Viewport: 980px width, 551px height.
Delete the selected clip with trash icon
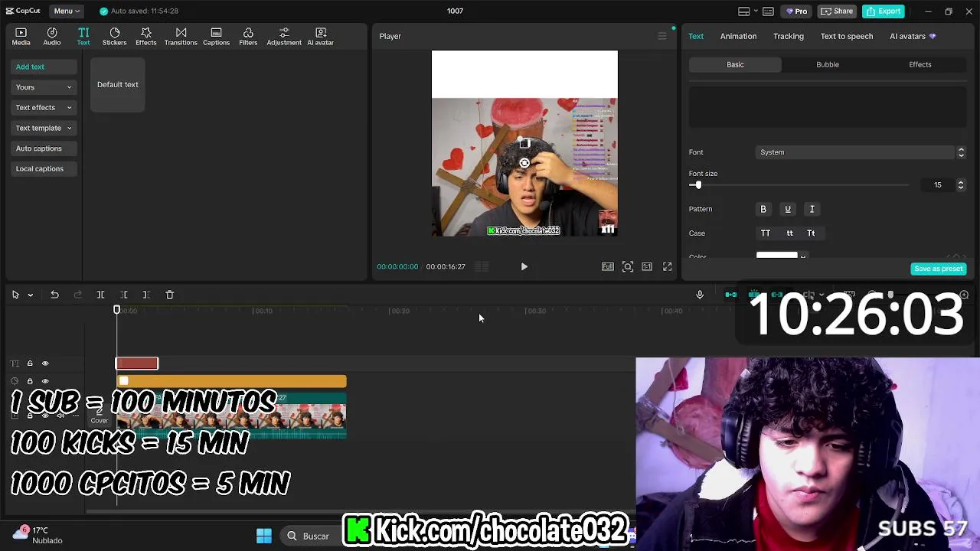pos(170,295)
